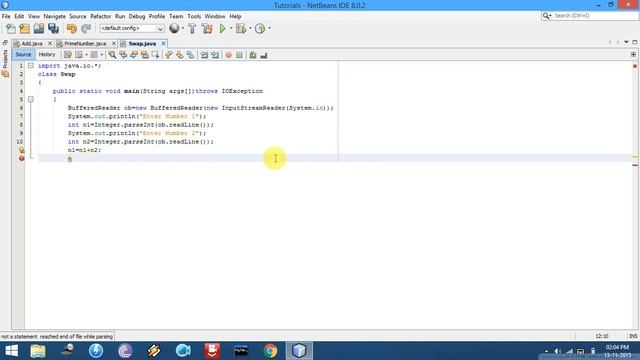Open the File menu

coord(6,16)
